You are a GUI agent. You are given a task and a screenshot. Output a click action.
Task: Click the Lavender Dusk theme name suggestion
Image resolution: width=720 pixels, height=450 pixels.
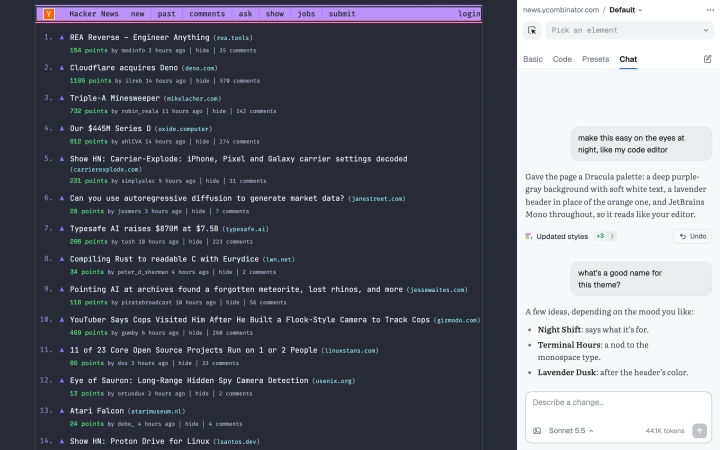[x=568, y=372]
